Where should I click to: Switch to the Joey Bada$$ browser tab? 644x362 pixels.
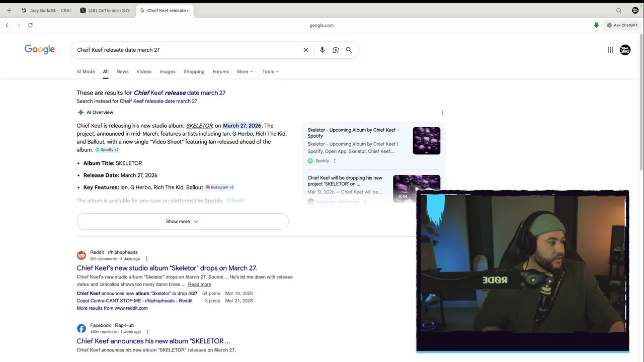click(46, 11)
